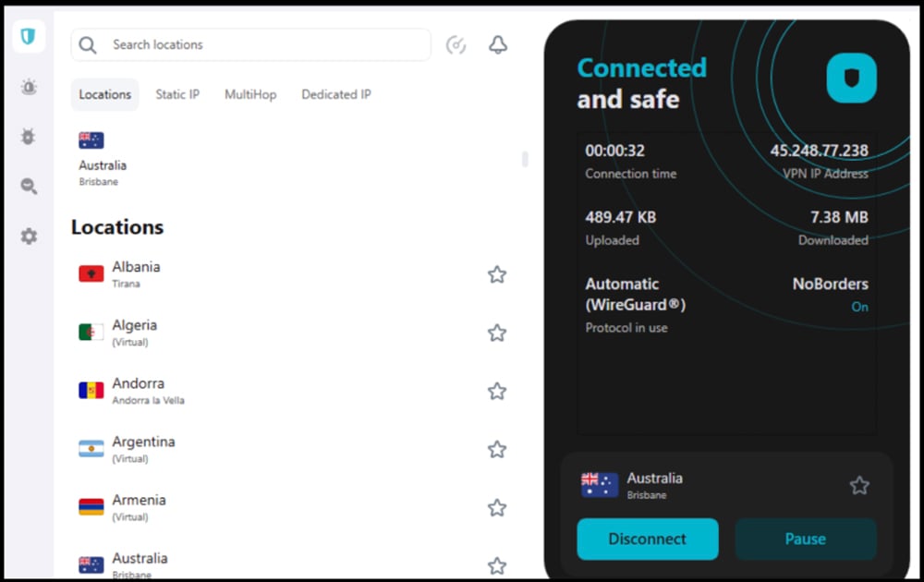The width and height of the screenshot is (924, 582).
Task: Switch to the MultiHop tab
Action: pos(250,94)
